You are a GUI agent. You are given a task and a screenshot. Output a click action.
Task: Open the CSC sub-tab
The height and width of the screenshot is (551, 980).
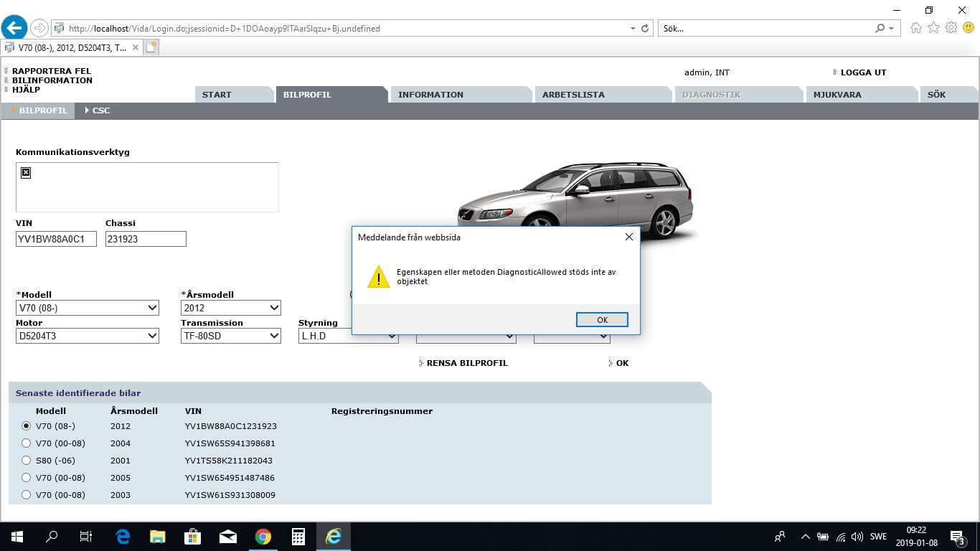pos(98,110)
